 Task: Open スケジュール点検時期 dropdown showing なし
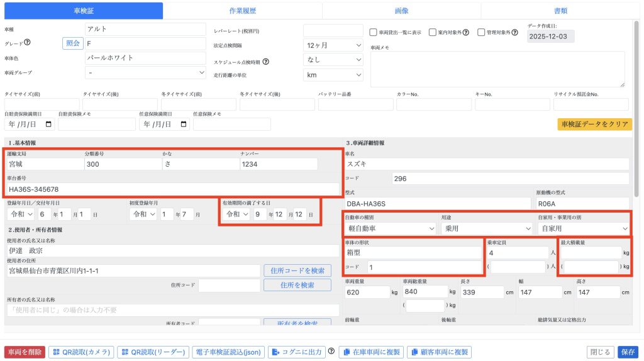click(333, 60)
